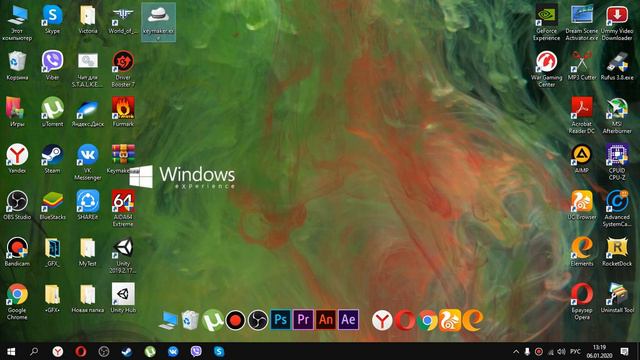640x360 pixels.
Task: Open Steam from the taskbar
Action: tap(127, 351)
